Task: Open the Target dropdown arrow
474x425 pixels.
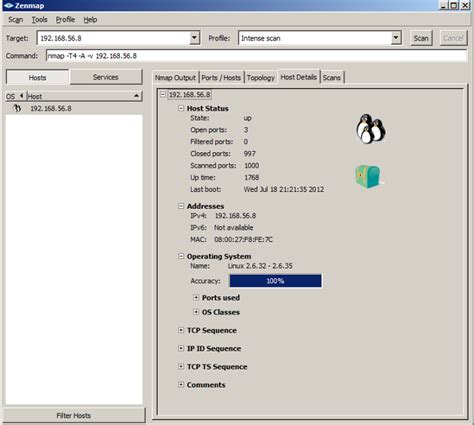Action: point(194,38)
